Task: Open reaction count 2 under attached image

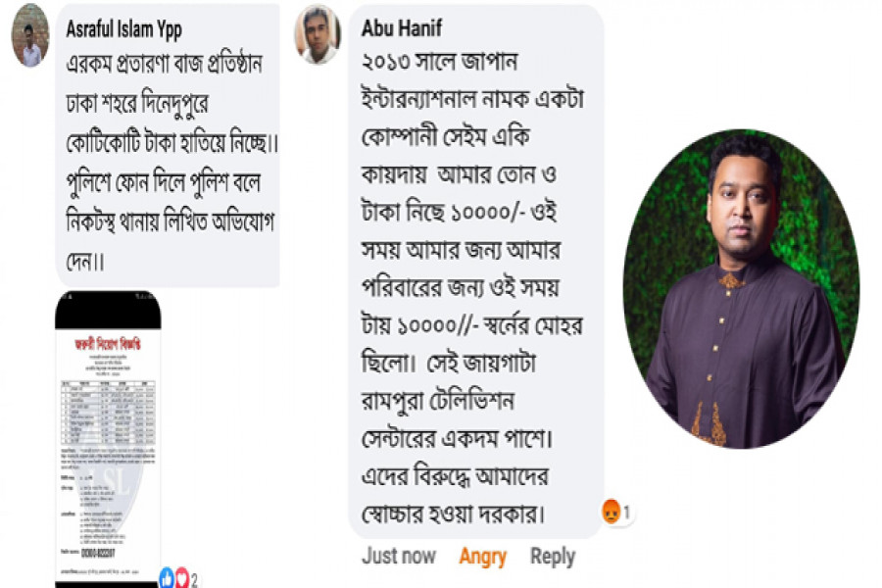Action: click(194, 580)
